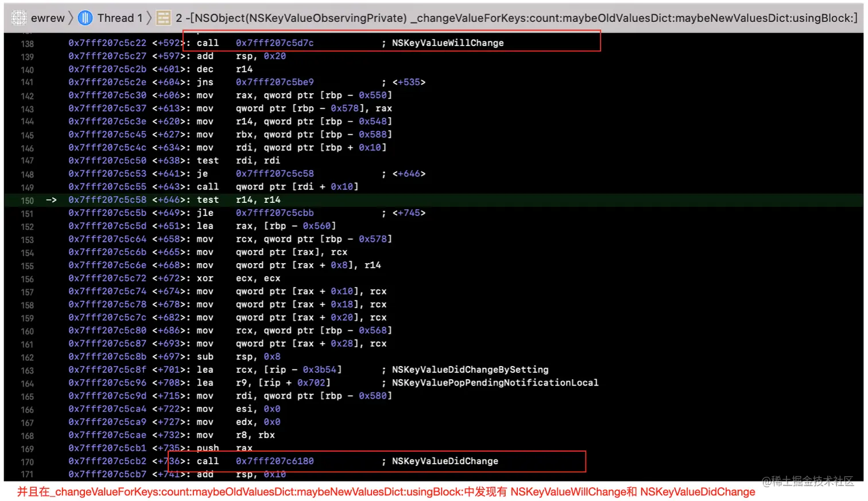Click the ewrew process icon in breadcrumb
Image resolution: width=868 pixels, height=501 pixels.
[x=19, y=18]
